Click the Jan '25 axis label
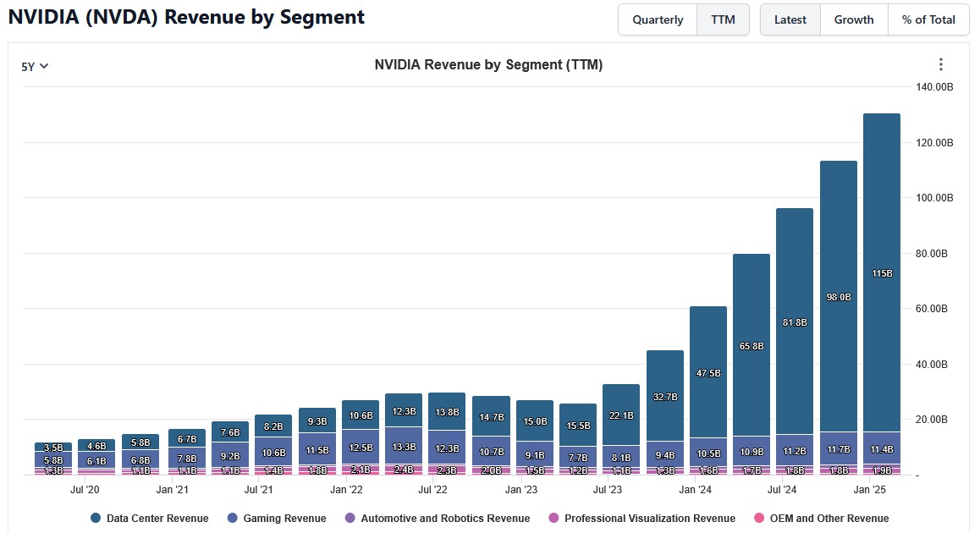This screenshot has width=980, height=533. pos(869,489)
